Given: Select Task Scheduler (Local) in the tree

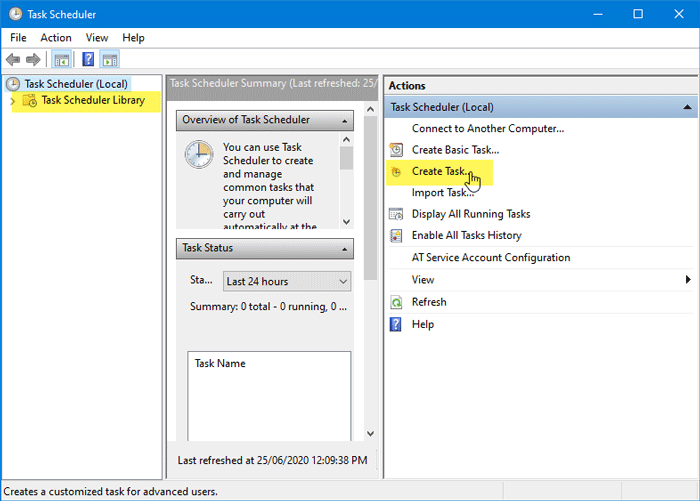Looking at the screenshot, I should click(x=76, y=84).
